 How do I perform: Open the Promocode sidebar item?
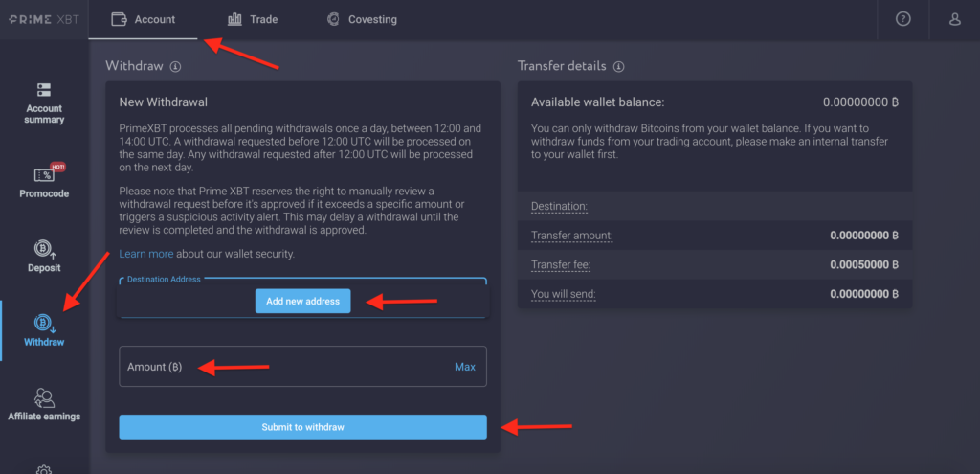pyautogui.click(x=44, y=181)
